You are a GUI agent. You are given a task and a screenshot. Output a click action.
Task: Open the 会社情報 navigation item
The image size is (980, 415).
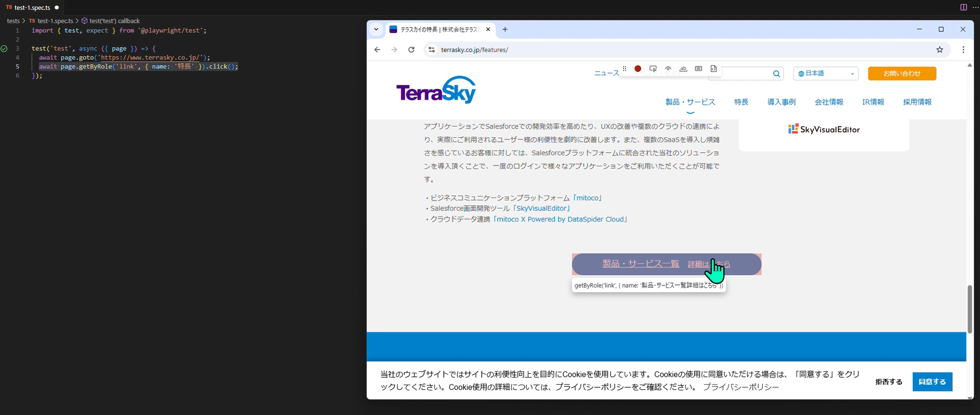point(829,102)
